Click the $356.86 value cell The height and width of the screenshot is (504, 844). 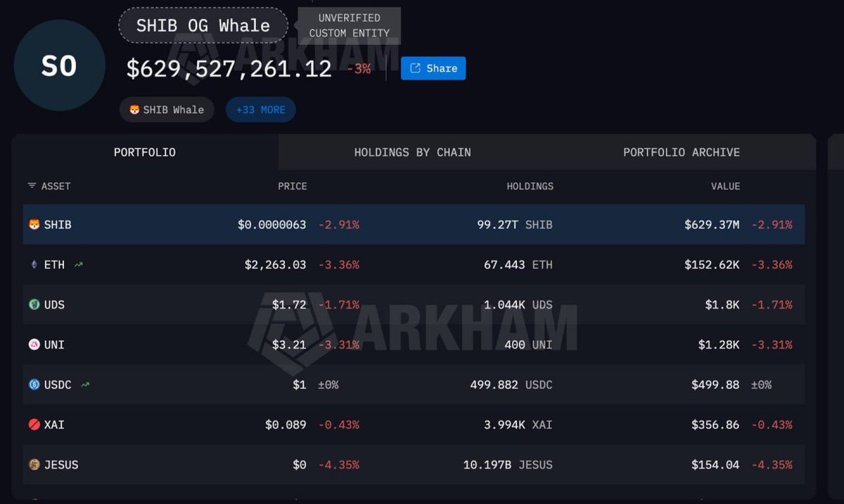715,425
